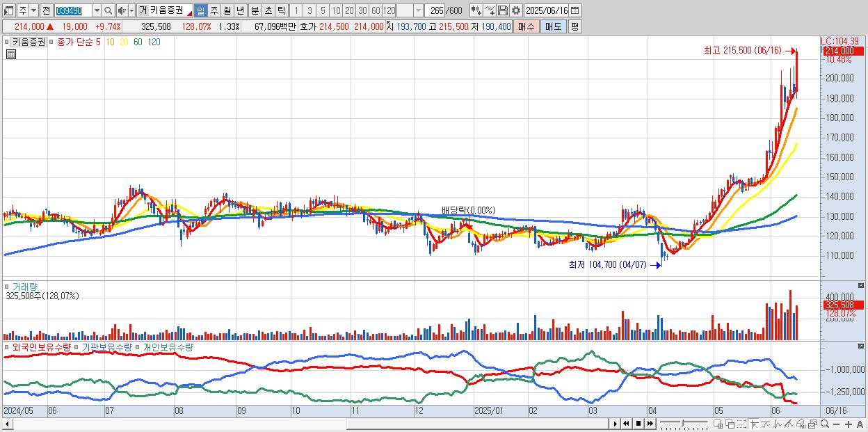Image resolution: width=868 pixels, height=432 pixels.
Task: Click the stock code input 039490
Action: point(72,10)
